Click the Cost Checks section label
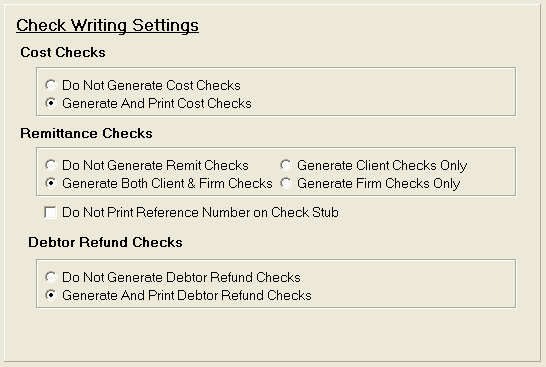Screen dimensions: 546x367 coord(63,52)
